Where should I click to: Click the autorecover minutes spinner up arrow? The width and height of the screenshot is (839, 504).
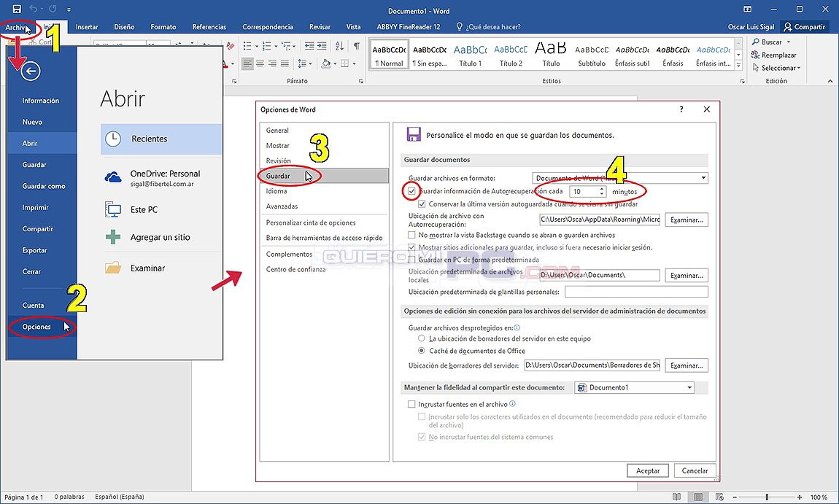point(602,189)
